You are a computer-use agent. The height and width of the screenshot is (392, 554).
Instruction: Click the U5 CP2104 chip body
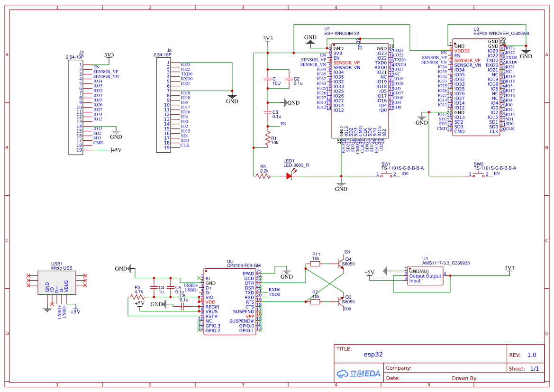pos(230,301)
